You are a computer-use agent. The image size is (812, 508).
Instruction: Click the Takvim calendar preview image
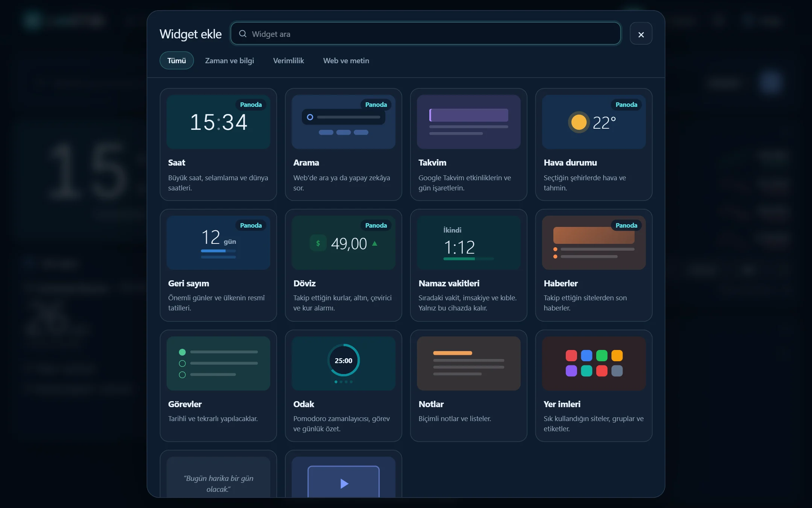point(469,122)
